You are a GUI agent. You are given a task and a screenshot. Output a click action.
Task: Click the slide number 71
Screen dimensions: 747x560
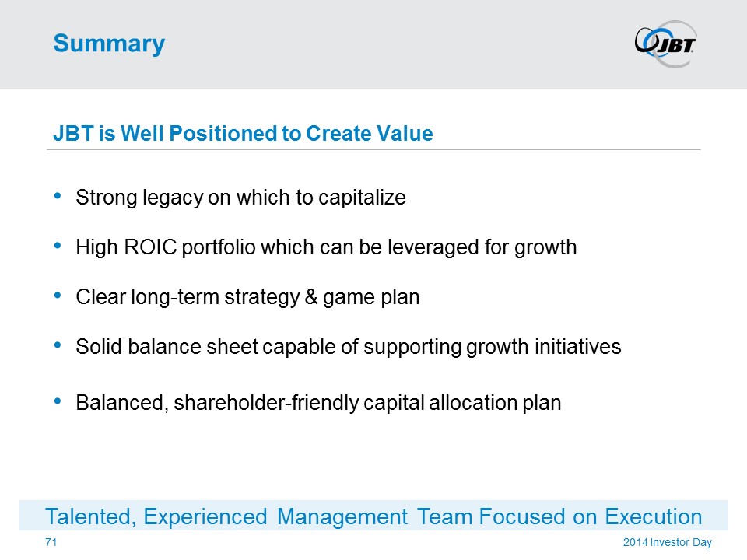pos(51,541)
